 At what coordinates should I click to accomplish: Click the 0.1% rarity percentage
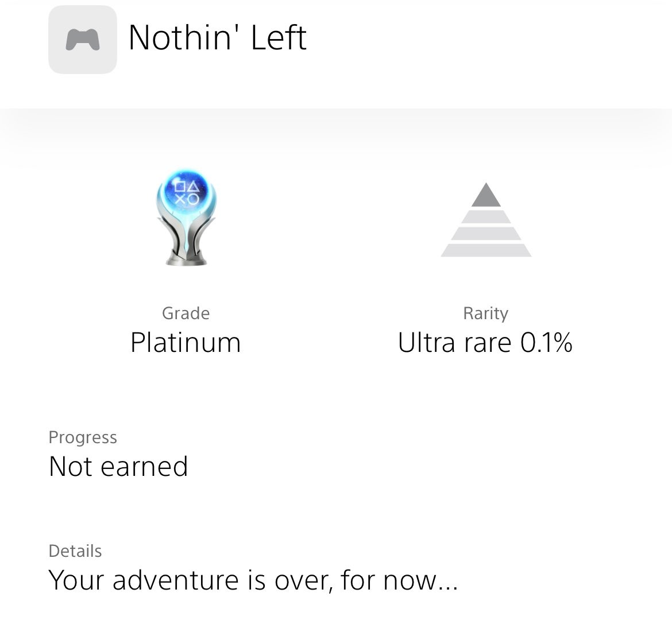[x=546, y=343]
